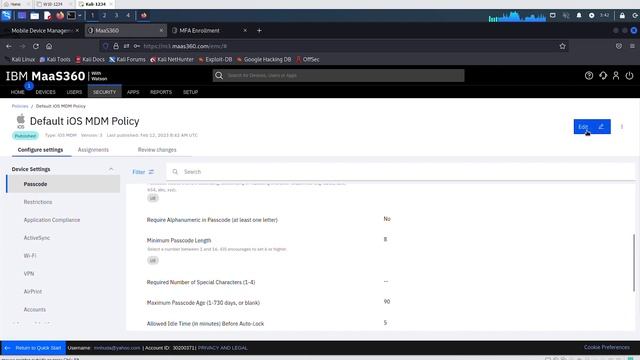Image resolution: width=640 pixels, height=360 pixels.
Task: Open a new browser tab
Action: pyautogui.click(x=259, y=31)
